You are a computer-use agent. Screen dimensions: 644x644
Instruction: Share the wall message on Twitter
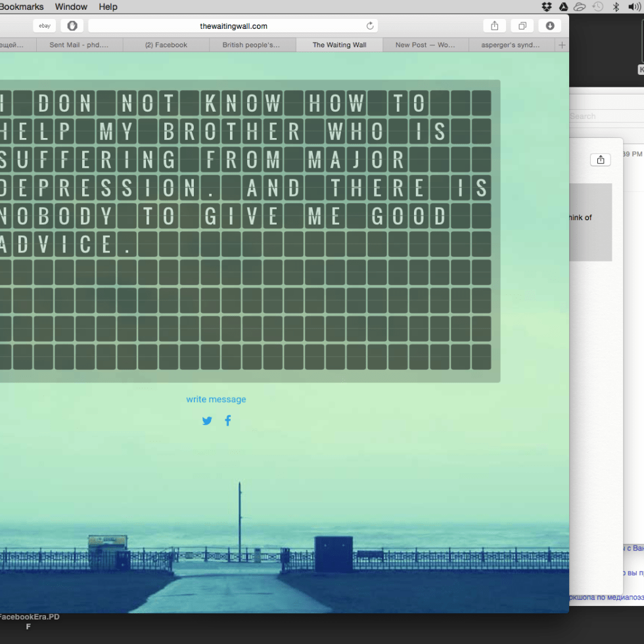[207, 421]
